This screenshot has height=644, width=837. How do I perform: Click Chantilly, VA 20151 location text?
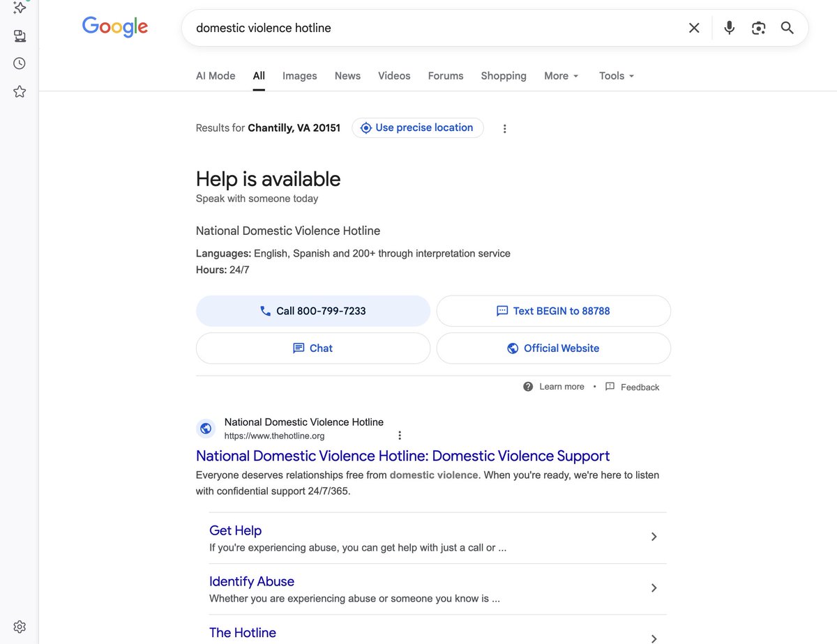coord(294,128)
